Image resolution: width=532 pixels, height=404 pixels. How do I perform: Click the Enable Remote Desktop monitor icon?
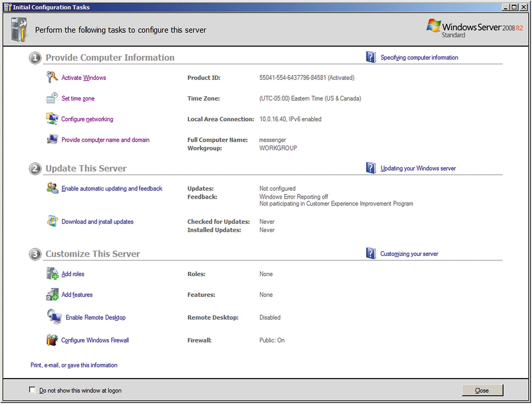[54, 317]
